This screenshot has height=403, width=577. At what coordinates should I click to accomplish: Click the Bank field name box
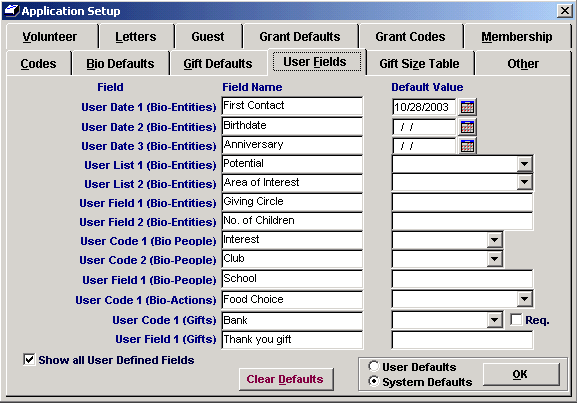tap(292, 321)
